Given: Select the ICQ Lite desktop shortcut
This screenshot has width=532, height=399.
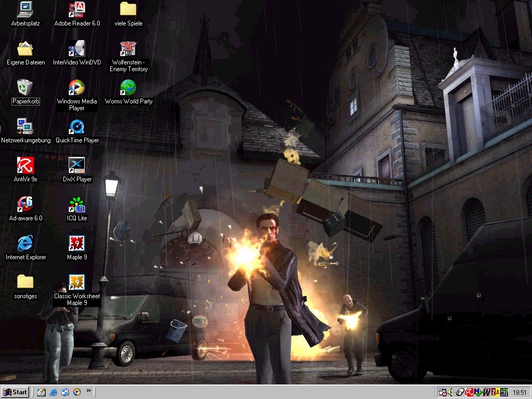Looking at the screenshot, I should (x=77, y=205).
